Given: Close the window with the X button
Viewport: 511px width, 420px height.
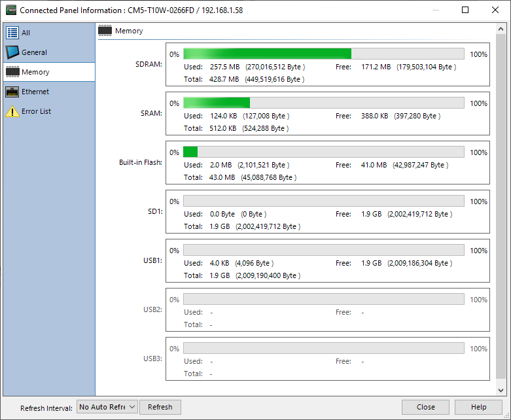Looking at the screenshot, I should pos(495,10).
